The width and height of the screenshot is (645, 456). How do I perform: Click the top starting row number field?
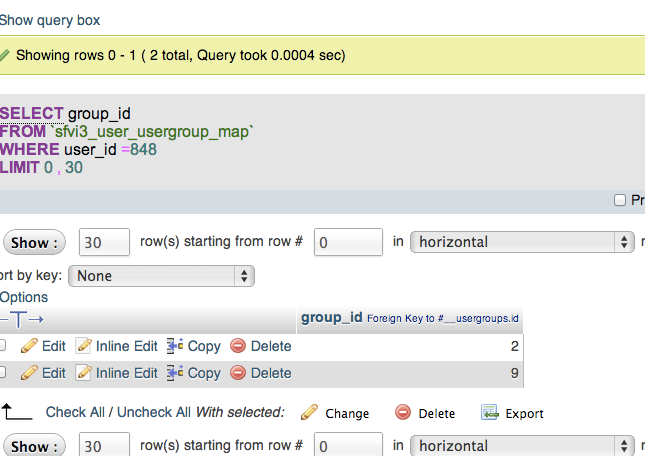pos(348,242)
